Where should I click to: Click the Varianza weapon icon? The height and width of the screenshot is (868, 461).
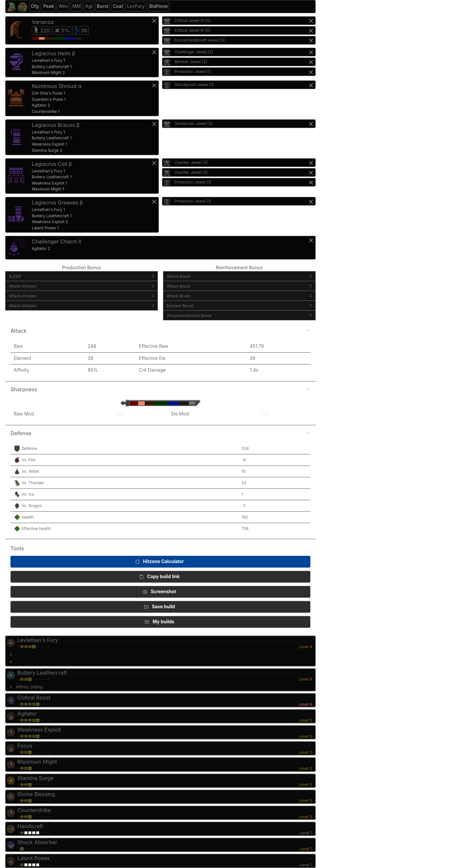pos(16,30)
